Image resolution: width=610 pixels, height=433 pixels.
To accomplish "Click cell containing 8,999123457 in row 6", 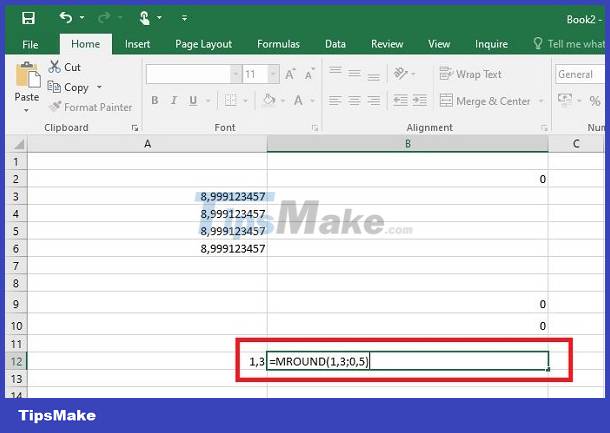I will 147,248.
